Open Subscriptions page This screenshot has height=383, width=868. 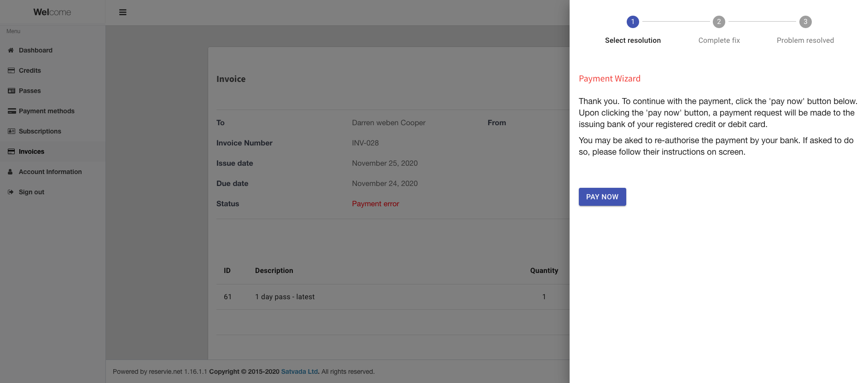pos(52,131)
